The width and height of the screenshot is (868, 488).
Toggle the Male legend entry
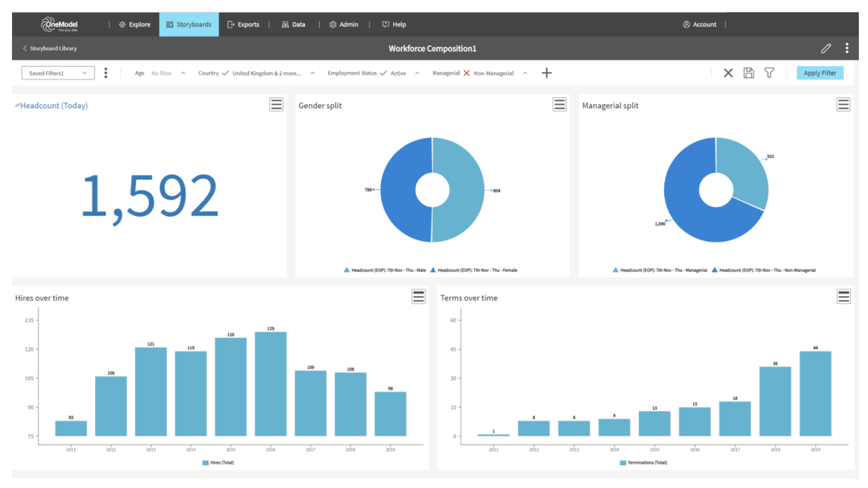385,270
